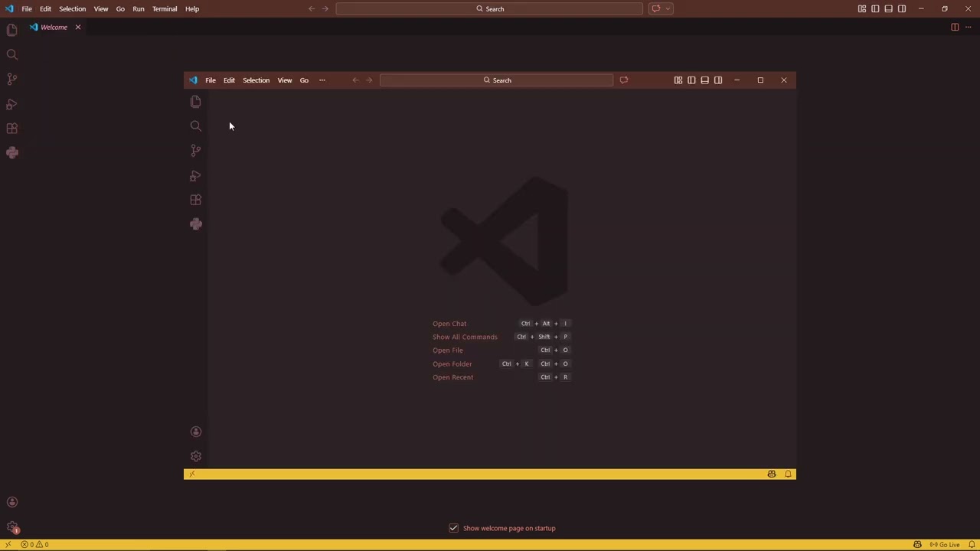Click Copilot status icon in back window's status bar
The width and height of the screenshot is (980, 551).
coord(917,545)
